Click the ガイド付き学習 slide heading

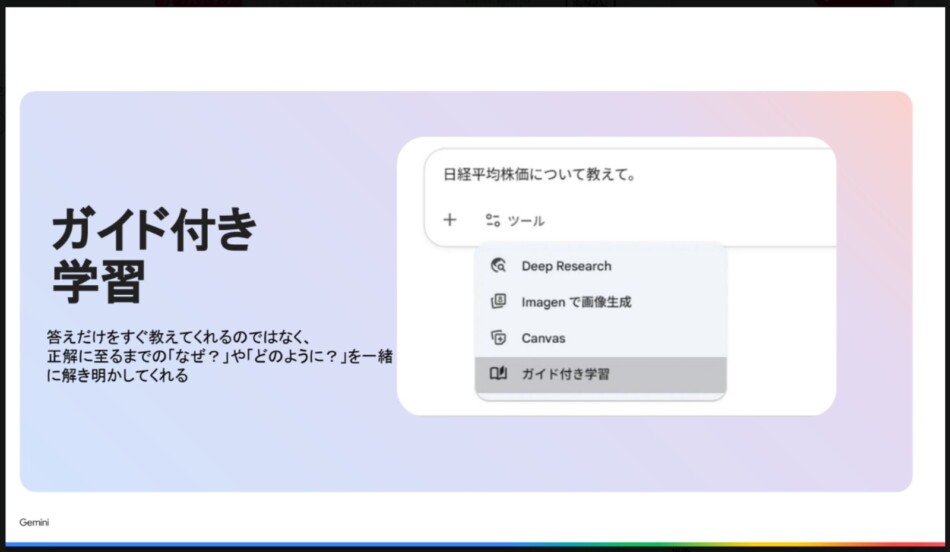(x=154, y=254)
